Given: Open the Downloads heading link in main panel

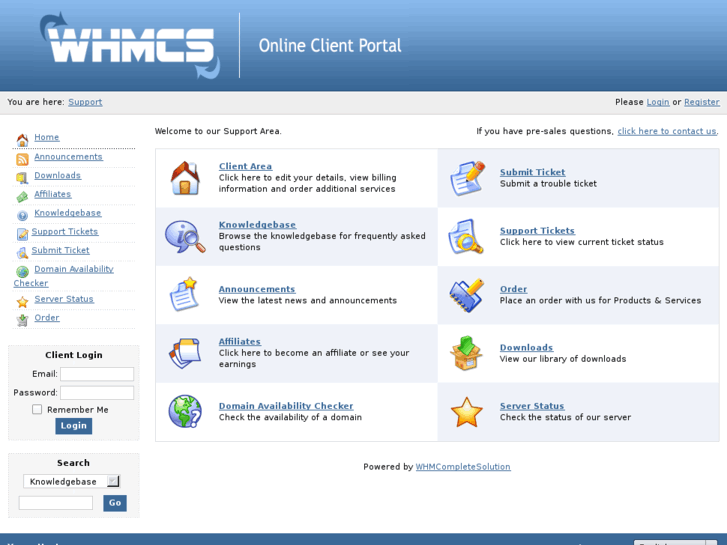Looking at the screenshot, I should [526, 347].
